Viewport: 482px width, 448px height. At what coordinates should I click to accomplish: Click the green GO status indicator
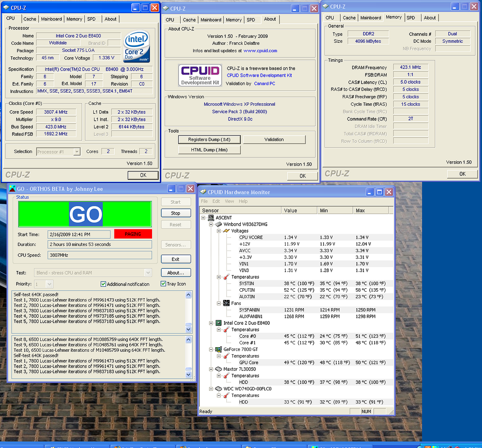[x=85, y=214]
